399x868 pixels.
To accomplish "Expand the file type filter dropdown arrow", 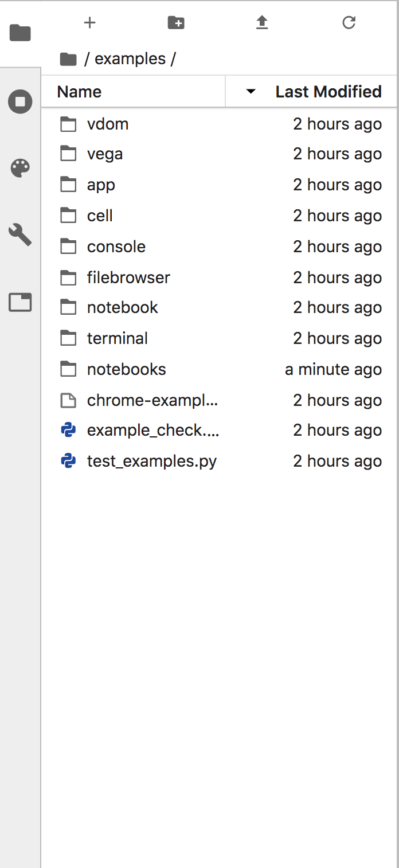I will click(251, 92).
